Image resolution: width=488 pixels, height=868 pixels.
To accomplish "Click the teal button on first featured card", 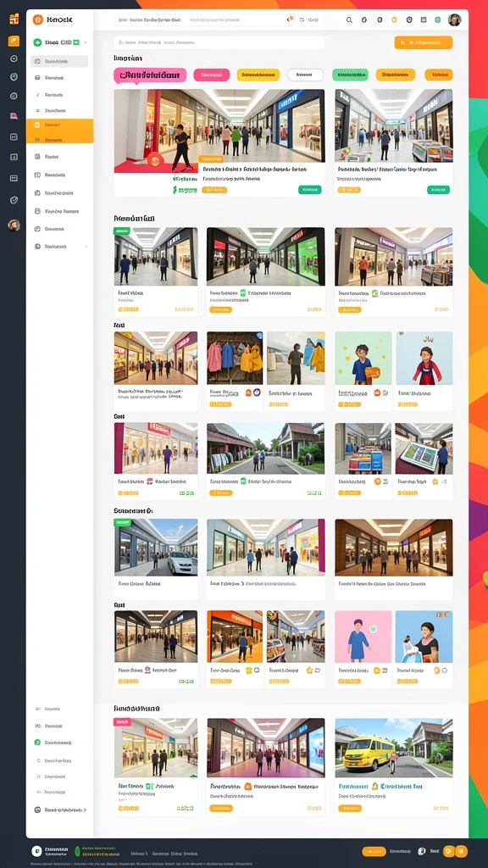I will click(310, 190).
